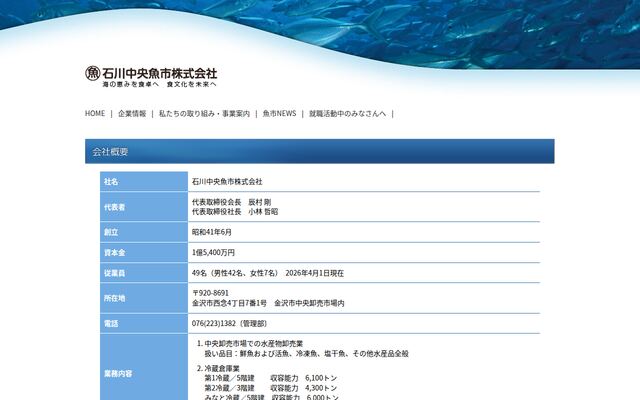This screenshot has width=640, height=400.
Task: Click the 石川中央魚市株式会社 site logo
Action: [151, 76]
